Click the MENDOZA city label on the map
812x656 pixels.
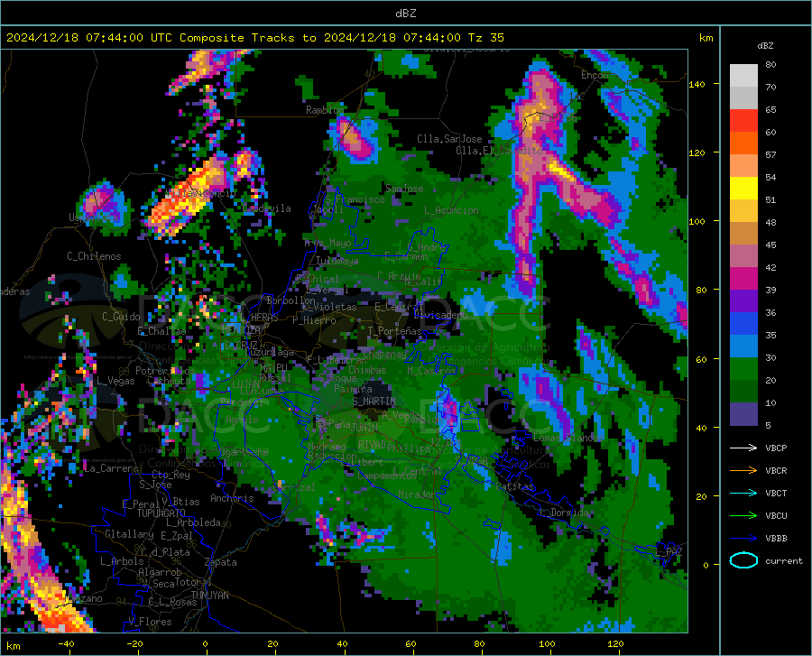(x=241, y=329)
